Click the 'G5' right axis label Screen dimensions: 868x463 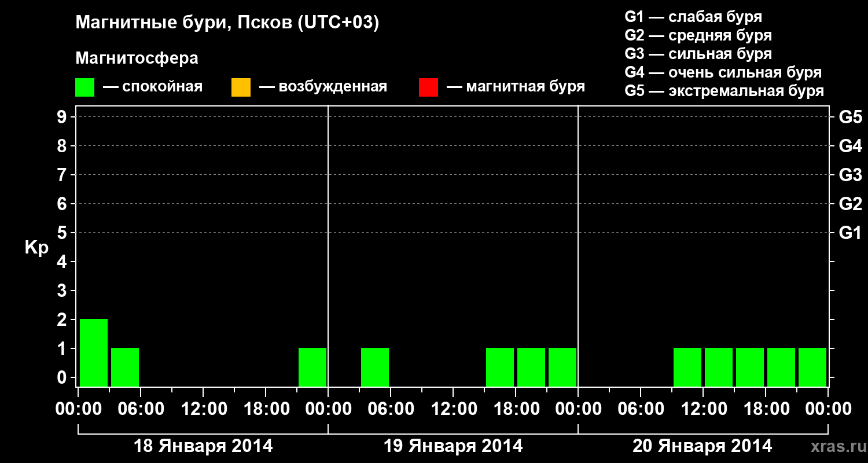pyautogui.click(x=851, y=117)
